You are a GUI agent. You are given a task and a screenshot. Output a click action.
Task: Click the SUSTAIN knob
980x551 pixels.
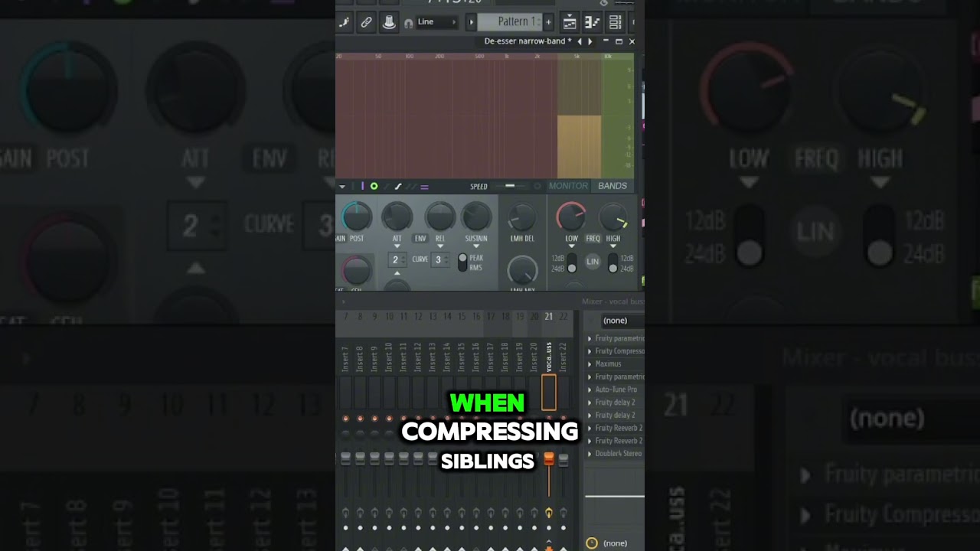[476, 217]
